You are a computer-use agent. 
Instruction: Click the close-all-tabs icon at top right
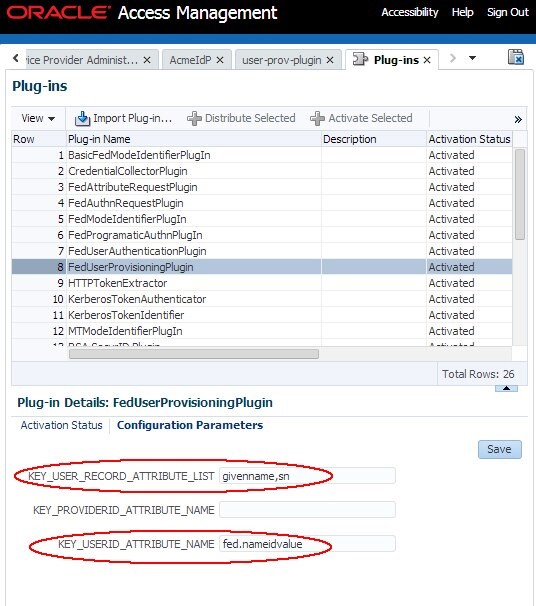(x=516, y=57)
